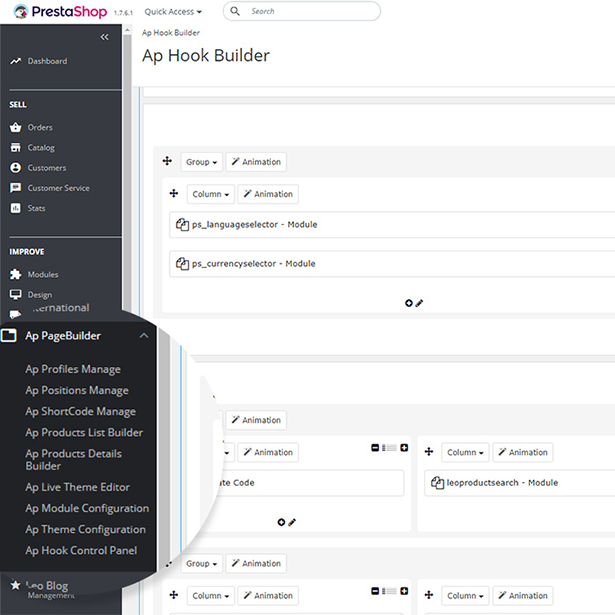Open Ap Products List Builder

84,433
